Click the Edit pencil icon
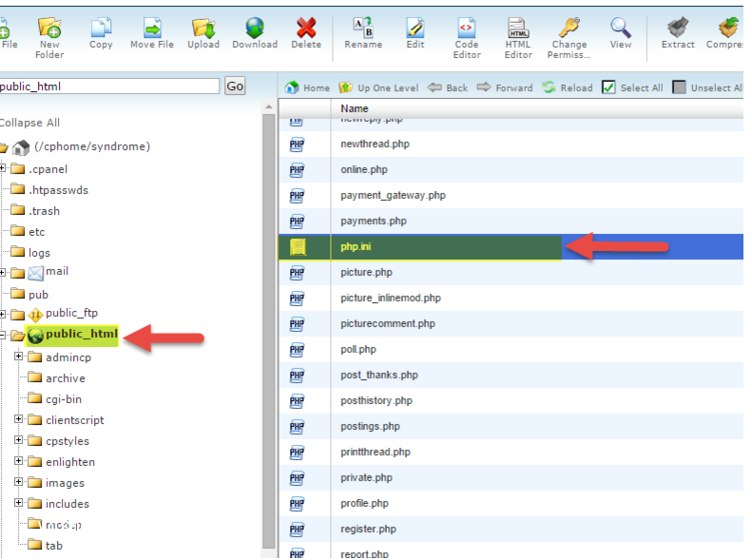 415,28
